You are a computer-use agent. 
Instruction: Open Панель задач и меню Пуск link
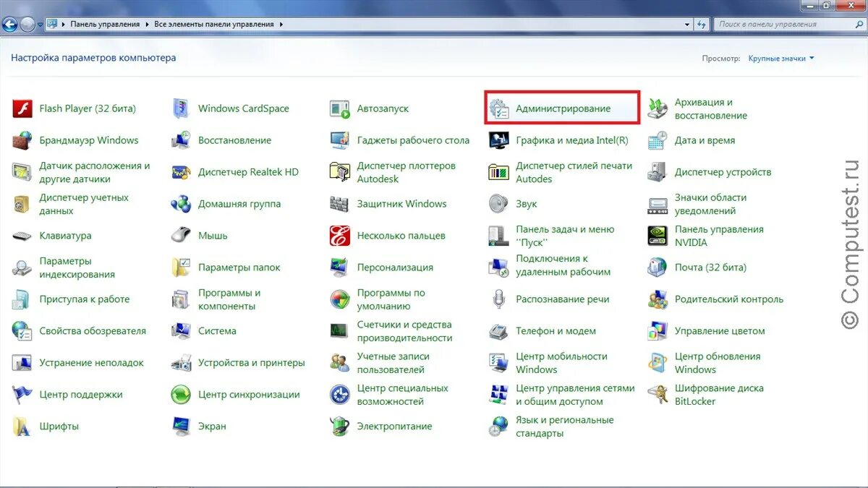pos(565,236)
